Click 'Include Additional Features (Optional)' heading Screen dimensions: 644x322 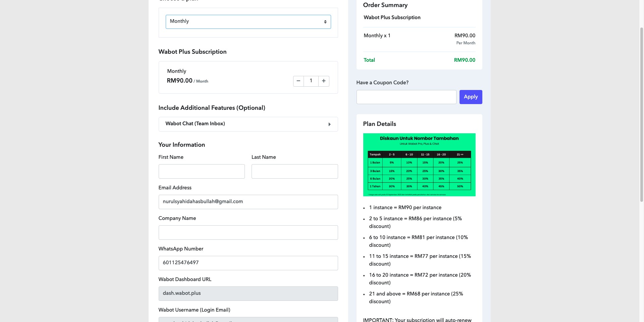pyautogui.click(x=212, y=108)
